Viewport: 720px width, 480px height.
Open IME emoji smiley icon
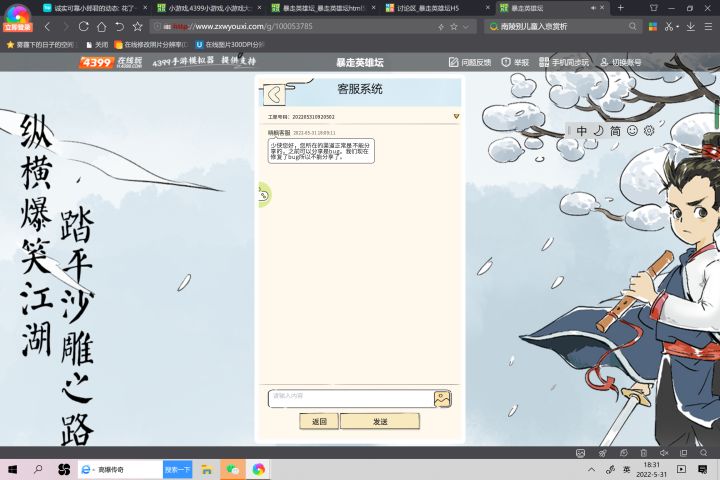click(632, 131)
